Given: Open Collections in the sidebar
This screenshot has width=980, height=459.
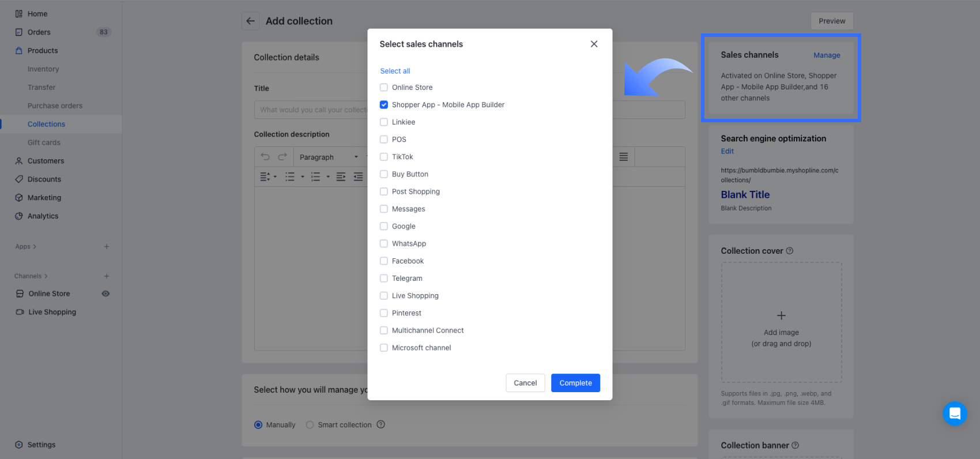Looking at the screenshot, I should 46,124.
